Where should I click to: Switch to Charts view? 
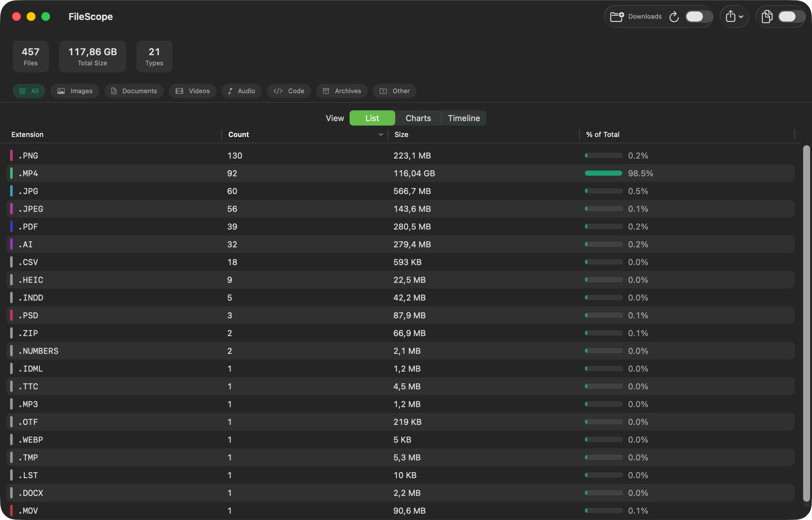click(x=418, y=118)
